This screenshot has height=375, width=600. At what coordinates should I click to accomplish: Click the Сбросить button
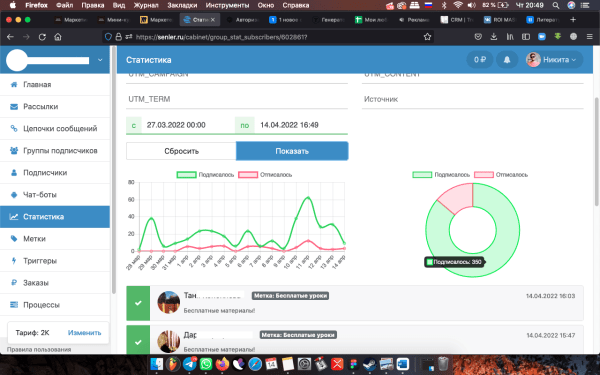(181, 151)
